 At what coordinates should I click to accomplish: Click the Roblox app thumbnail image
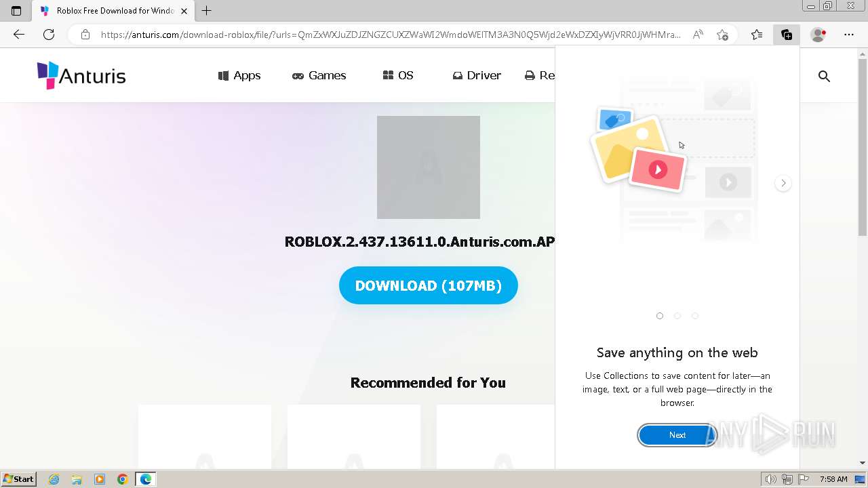click(x=429, y=167)
